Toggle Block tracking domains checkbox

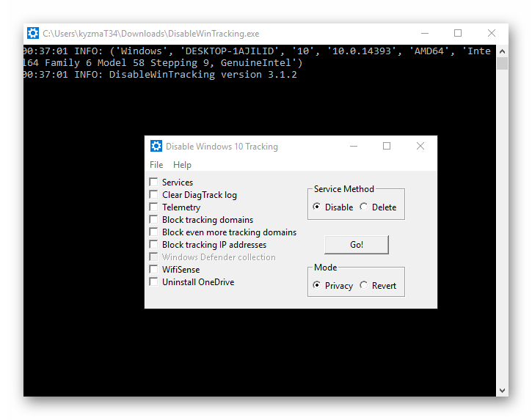(x=153, y=219)
